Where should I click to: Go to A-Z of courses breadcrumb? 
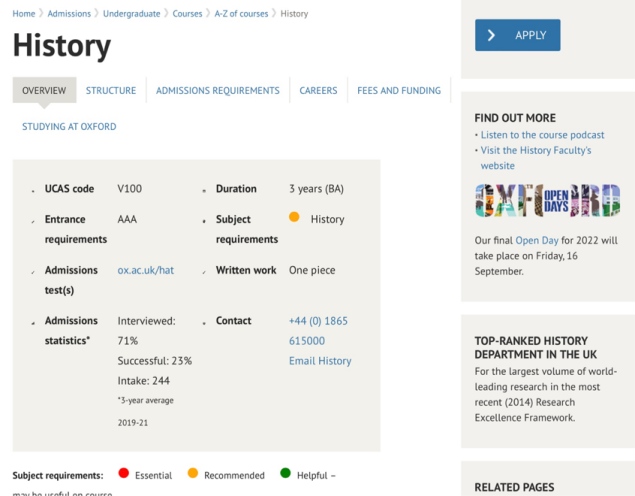241,14
